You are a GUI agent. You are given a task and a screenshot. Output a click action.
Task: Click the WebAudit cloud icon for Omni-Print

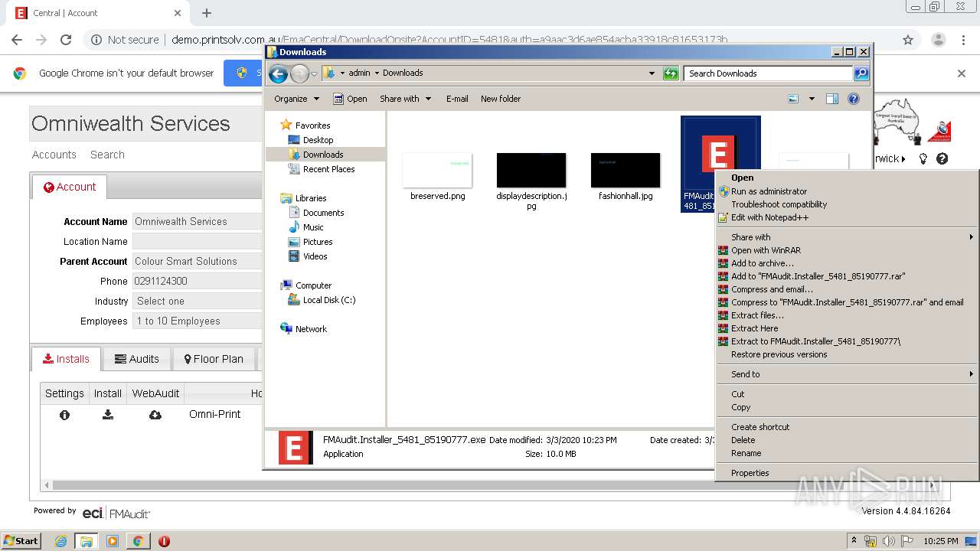tap(155, 415)
